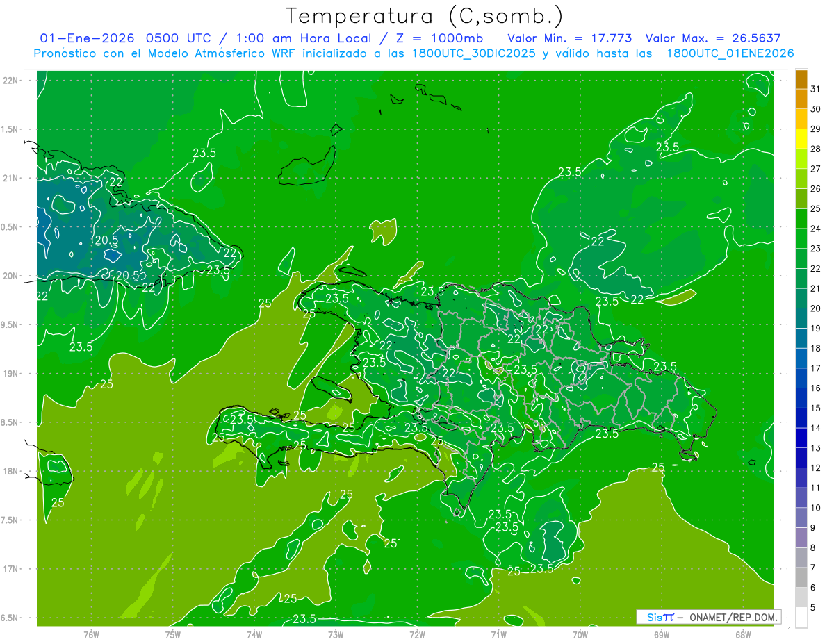Click the legend value "12"
Image resolution: width=834 pixels, height=644 pixels.
(816, 468)
